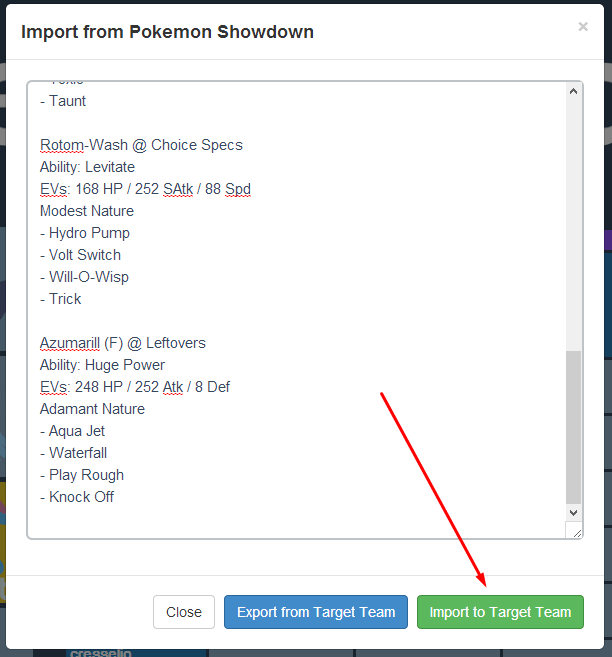612x657 pixels.
Task: Click the Adamant Nature line
Action: (x=92, y=409)
